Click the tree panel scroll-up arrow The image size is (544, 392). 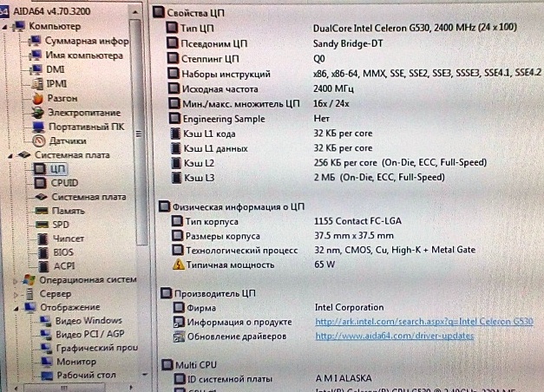point(135,12)
